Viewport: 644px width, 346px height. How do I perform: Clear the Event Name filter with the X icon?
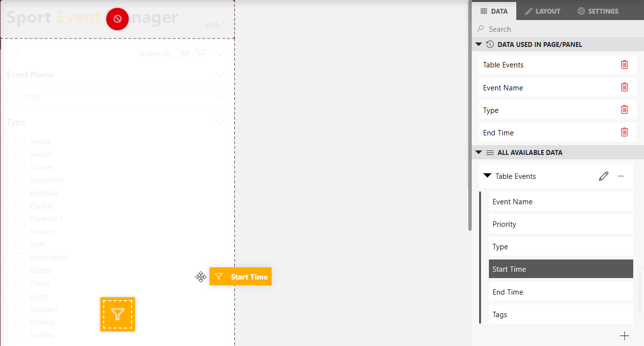(x=220, y=96)
